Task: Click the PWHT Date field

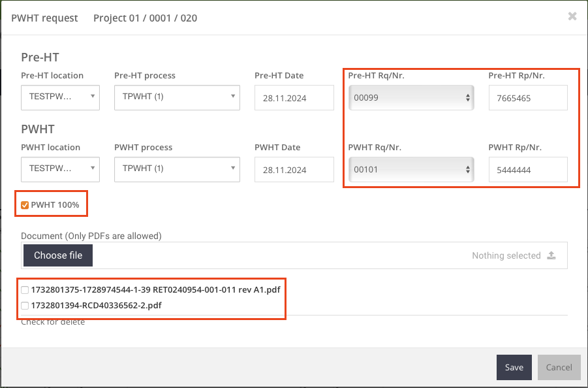Action: click(295, 170)
